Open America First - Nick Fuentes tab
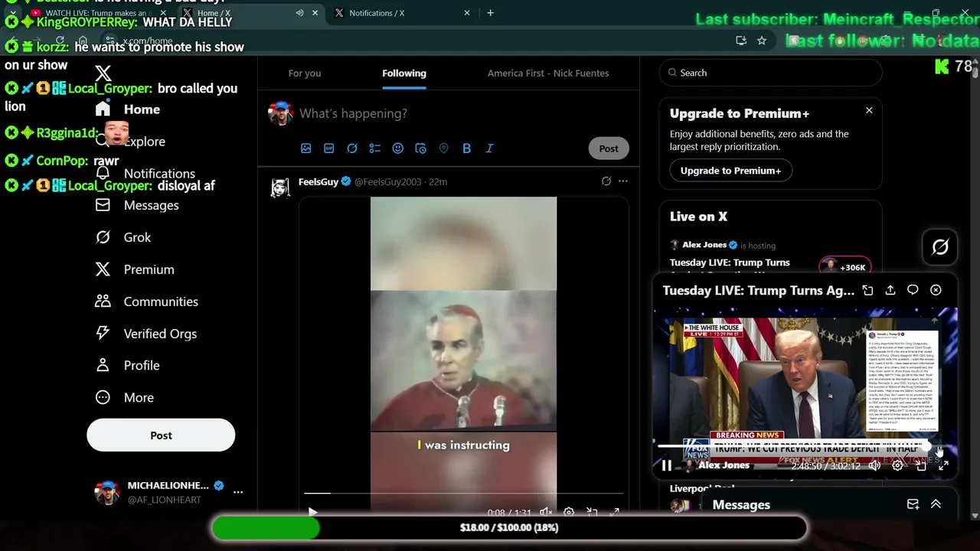Screen dimensions: 980x551 (x=548, y=73)
